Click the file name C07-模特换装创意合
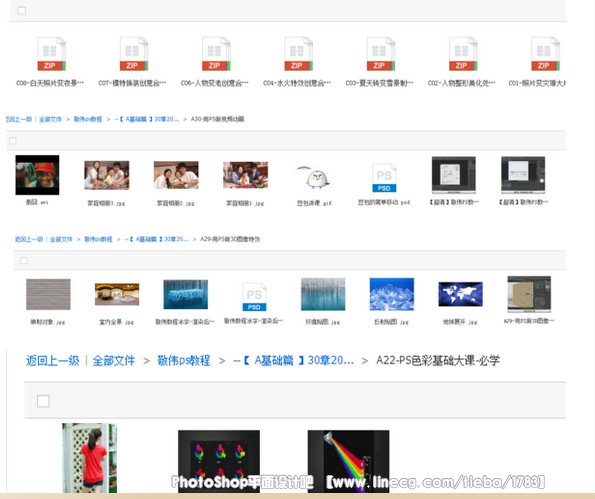Image resolution: width=595 pixels, height=499 pixels. [x=132, y=83]
